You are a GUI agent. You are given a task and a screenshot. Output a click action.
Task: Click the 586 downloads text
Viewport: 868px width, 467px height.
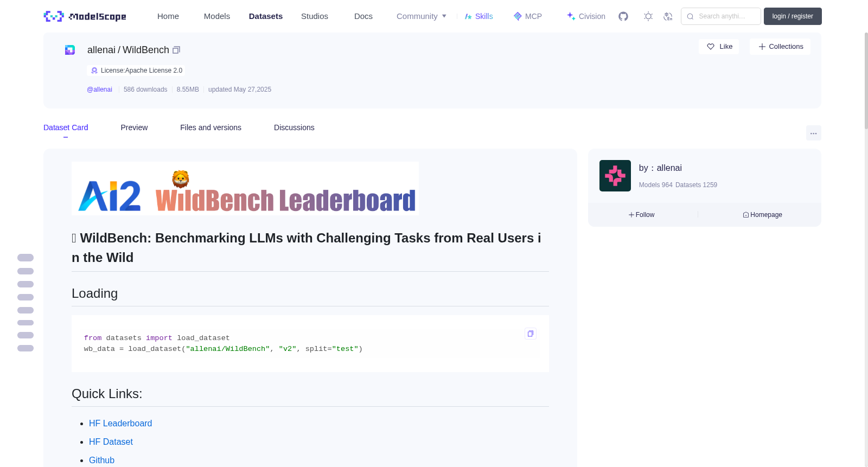click(145, 89)
